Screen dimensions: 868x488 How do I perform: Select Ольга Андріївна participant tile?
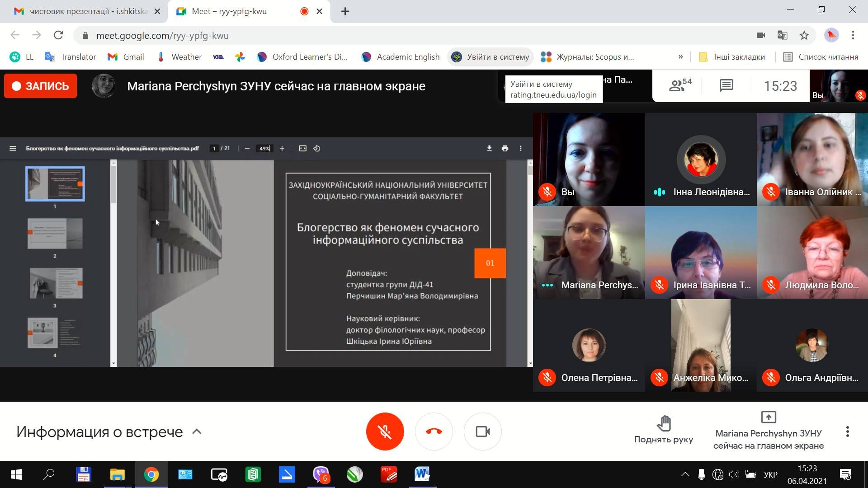[812, 345]
